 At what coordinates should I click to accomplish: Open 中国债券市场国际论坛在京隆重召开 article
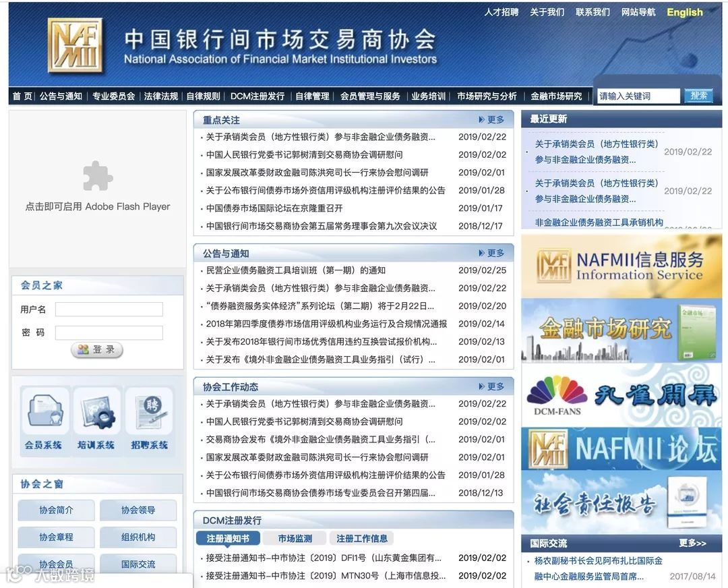coord(274,208)
